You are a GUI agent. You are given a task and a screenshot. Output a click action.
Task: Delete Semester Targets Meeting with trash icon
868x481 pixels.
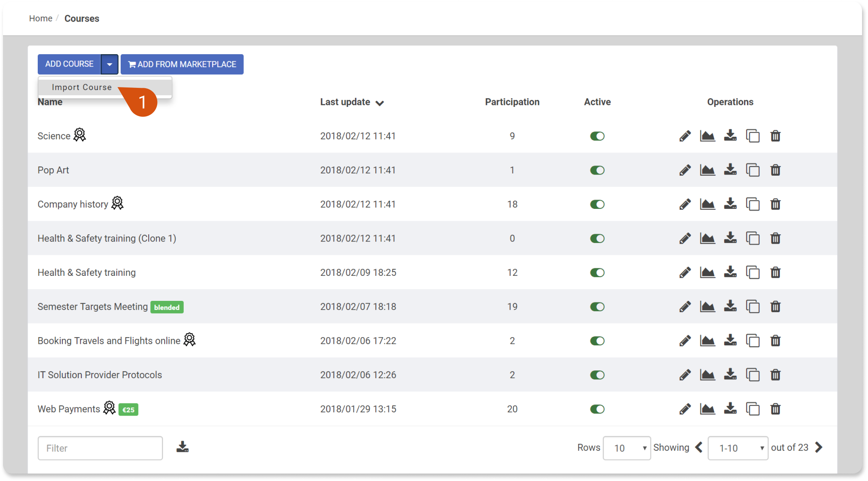[775, 306]
